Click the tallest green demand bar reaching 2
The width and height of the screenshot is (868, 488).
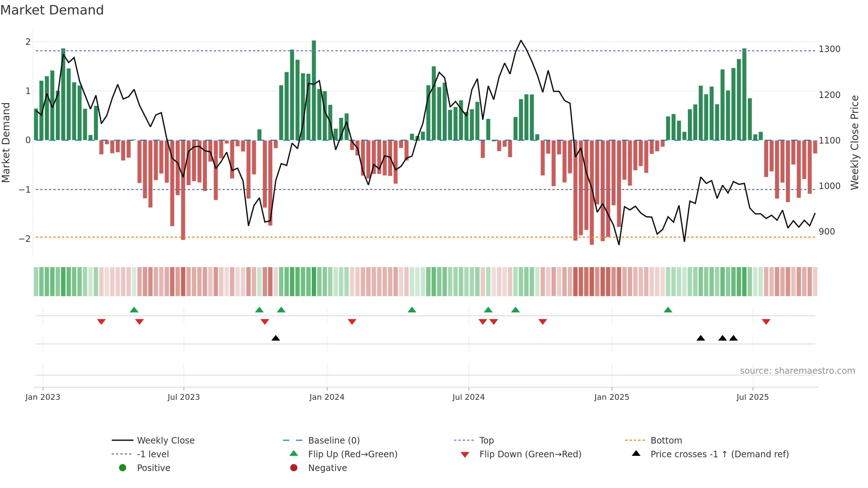pos(314,90)
